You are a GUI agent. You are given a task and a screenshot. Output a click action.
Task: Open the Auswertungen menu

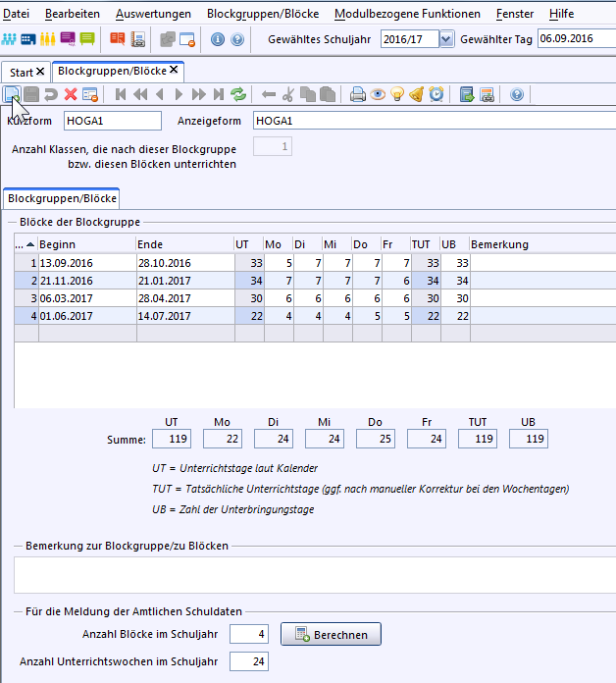pyautogui.click(x=152, y=14)
